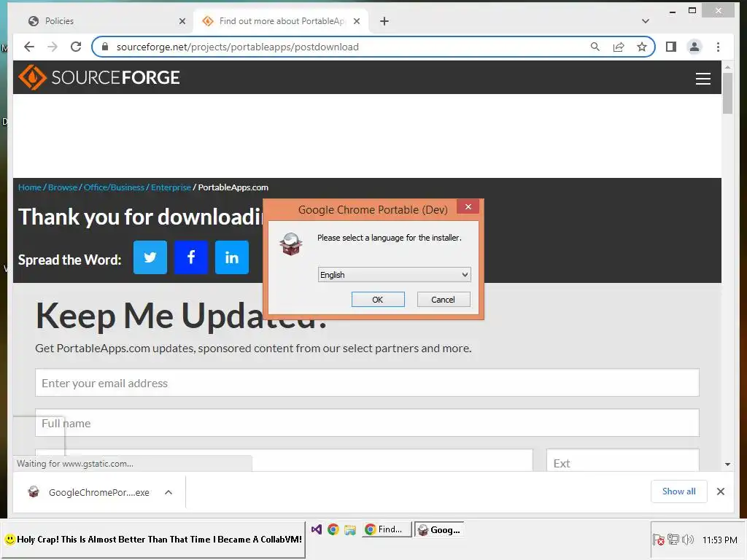Open a new tab with the plus button
This screenshot has width=747, height=560.
coord(384,21)
